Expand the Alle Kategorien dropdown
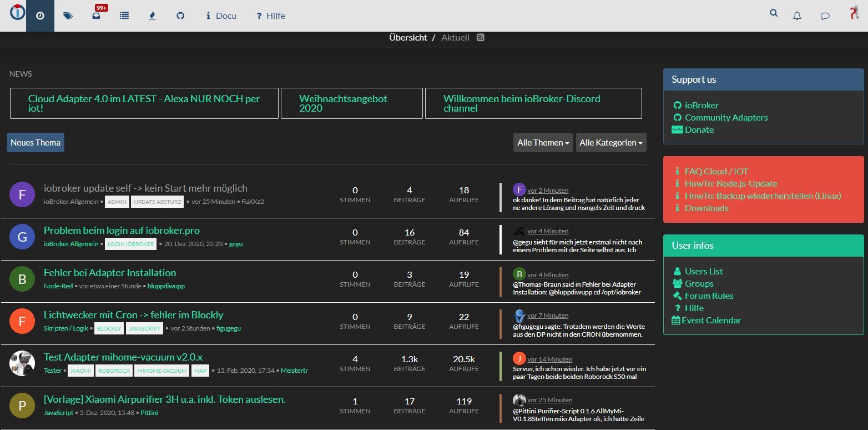868x430 pixels. (x=611, y=143)
